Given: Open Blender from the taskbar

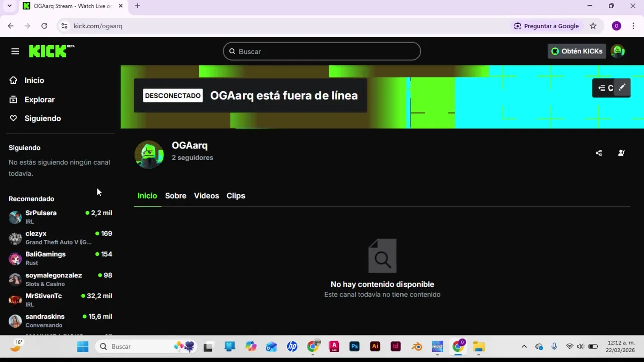Looking at the screenshot, I should point(417,347).
